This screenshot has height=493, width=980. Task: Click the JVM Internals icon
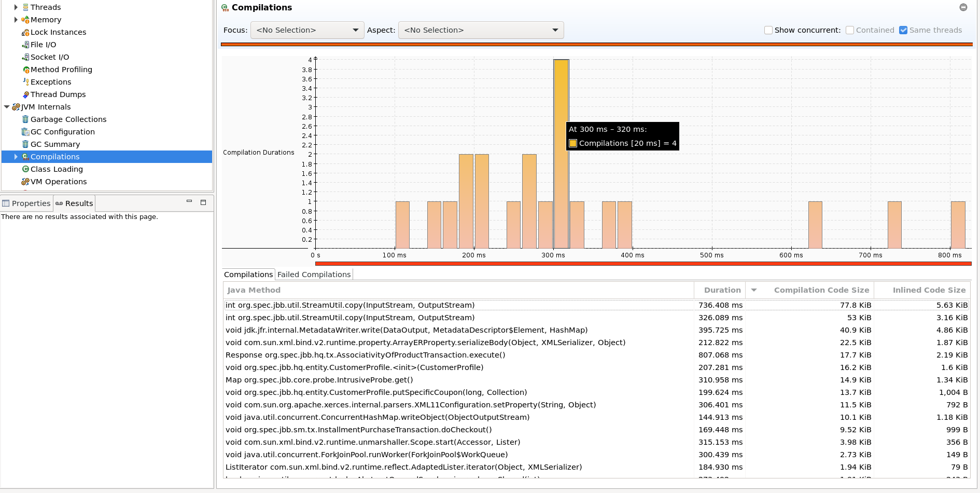tap(16, 107)
